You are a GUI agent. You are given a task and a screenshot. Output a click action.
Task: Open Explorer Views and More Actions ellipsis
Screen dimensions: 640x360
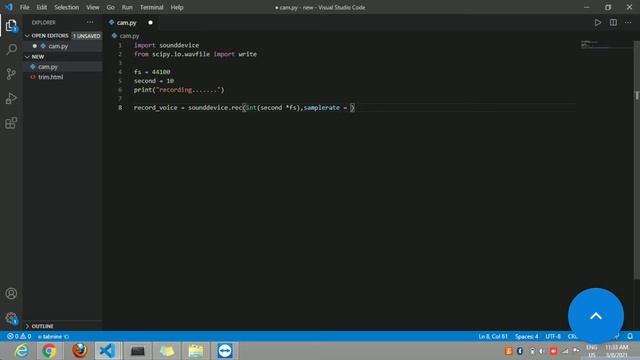point(90,22)
